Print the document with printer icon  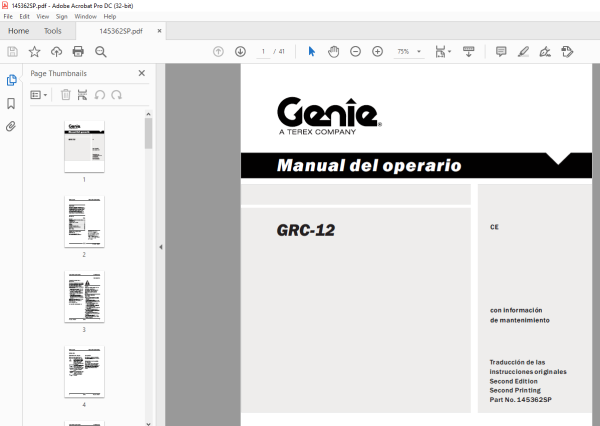pos(78,52)
